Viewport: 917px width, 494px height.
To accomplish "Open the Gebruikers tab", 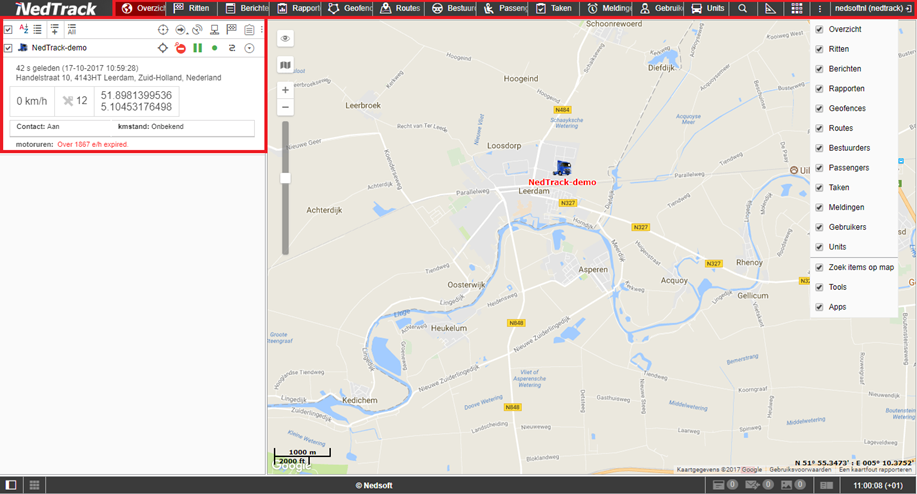I will [x=659, y=8].
